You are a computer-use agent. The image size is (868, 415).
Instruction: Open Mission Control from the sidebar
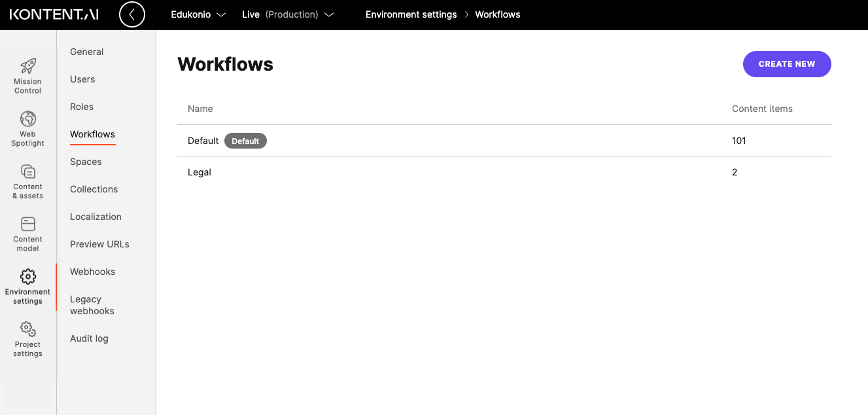(x=27, y=74)
